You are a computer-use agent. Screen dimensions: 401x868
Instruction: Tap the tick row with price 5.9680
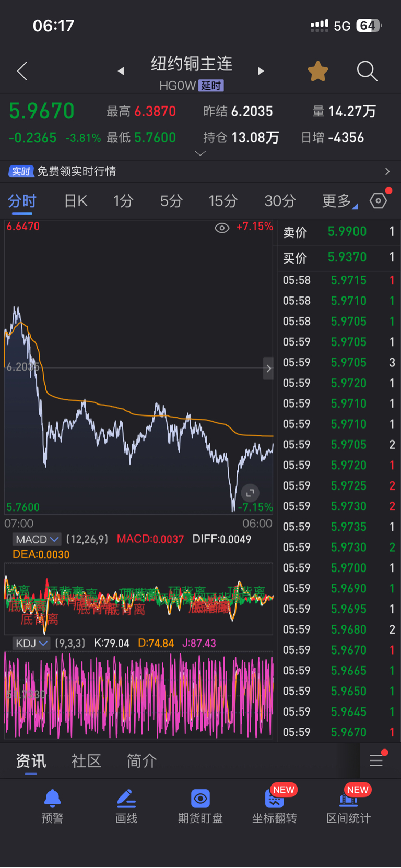[x=339, y=629]
